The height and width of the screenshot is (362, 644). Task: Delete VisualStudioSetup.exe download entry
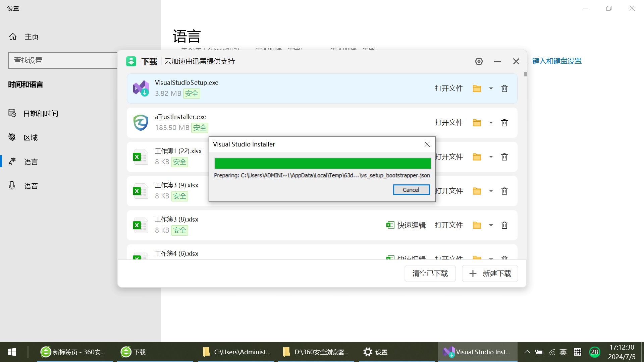(x=504, y=88)
